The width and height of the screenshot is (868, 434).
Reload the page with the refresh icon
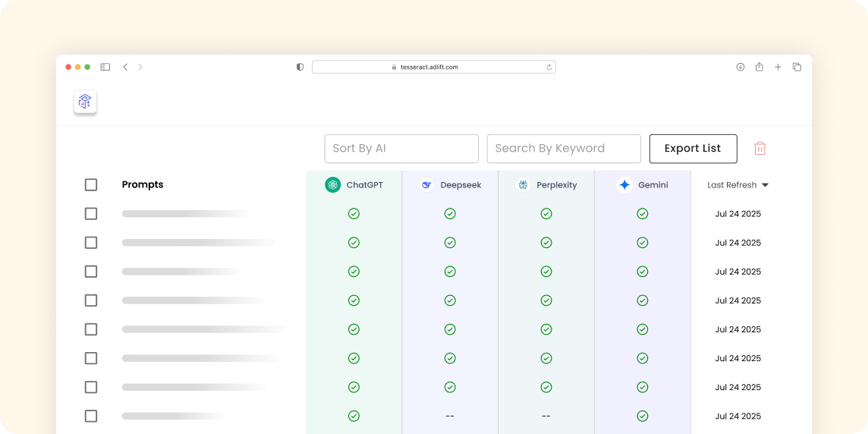549,67
